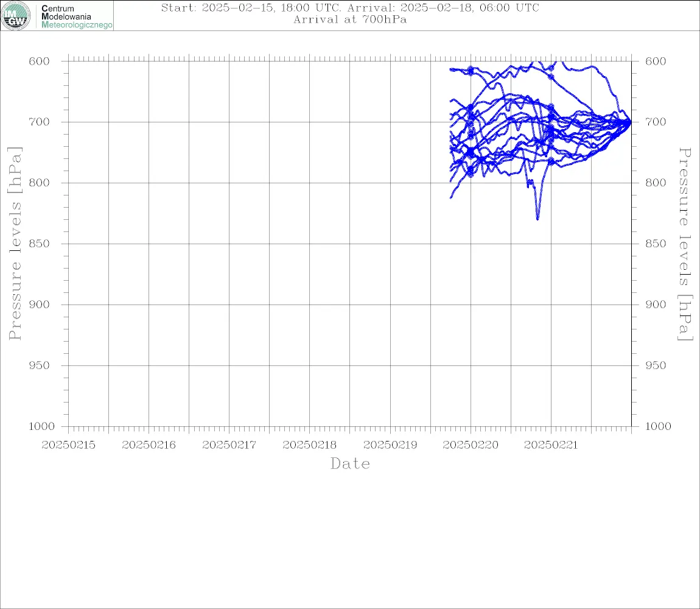Click the date label 20250217
Screen dimensions: 700x609
pyautogui.click(x=229, y=445)
